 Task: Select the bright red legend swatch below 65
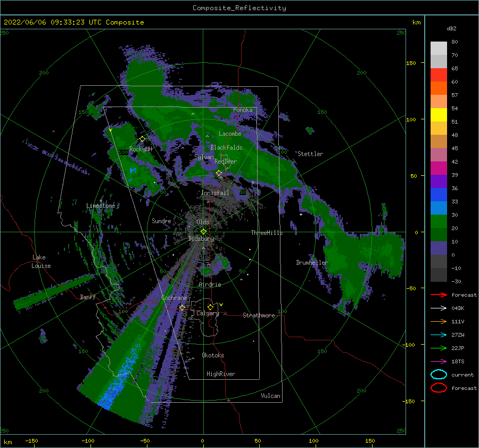439,75
